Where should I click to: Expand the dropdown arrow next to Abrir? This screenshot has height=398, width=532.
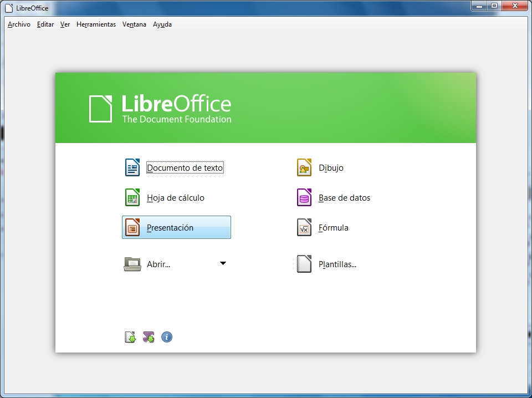223,264
